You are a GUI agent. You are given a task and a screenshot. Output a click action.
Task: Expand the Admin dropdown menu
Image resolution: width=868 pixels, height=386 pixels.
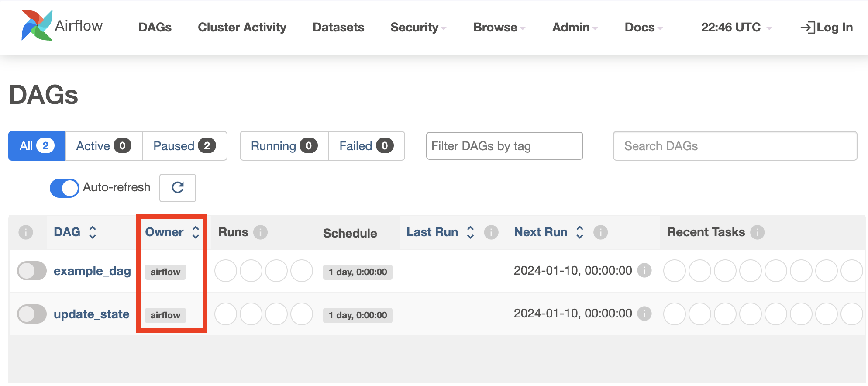(x=575, y=28)
